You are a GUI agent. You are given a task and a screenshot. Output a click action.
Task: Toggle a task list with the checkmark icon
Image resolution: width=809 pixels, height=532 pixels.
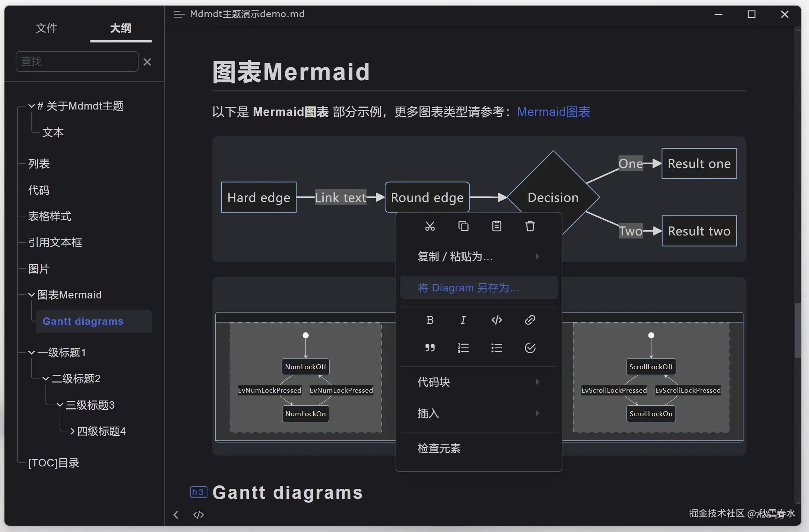pyautogui.click(x=530, y=348)
